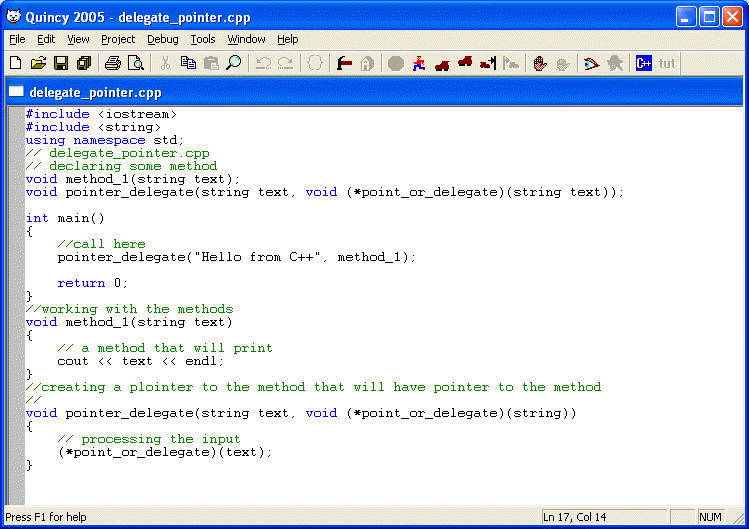Open the Help menu

tap(288, 39)
